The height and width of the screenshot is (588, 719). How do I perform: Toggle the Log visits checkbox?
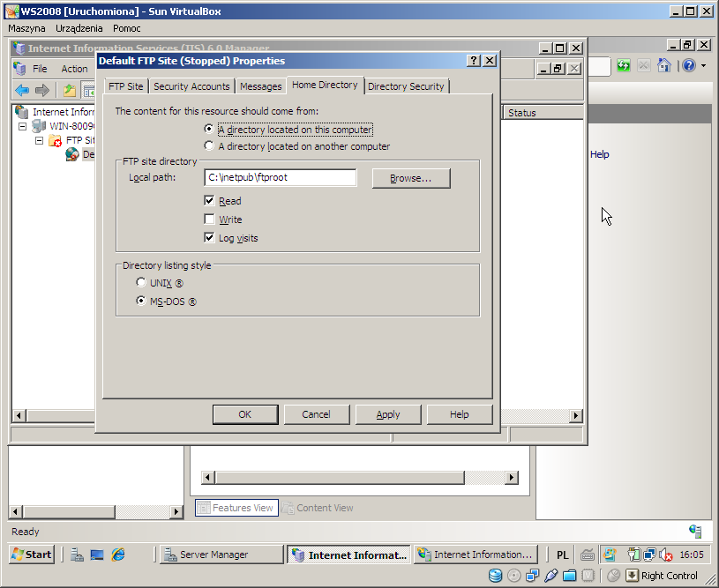pyautogui.click(x=210, y=237)
